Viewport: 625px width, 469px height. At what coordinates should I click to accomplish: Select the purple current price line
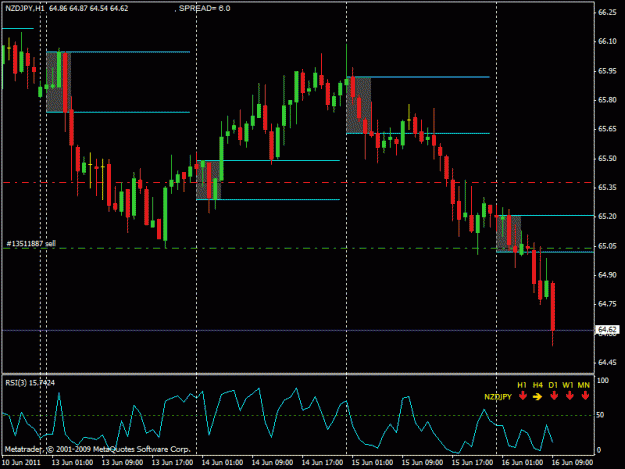click(298, 330)
